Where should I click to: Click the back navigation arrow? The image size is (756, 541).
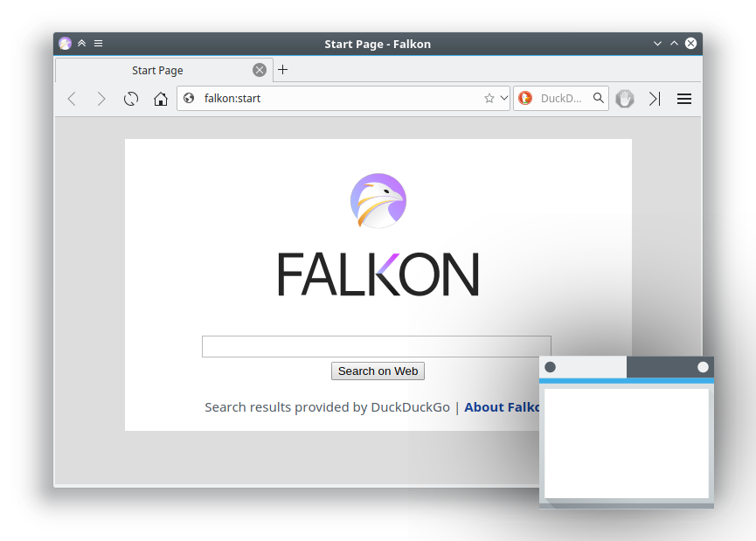[72, 99]
